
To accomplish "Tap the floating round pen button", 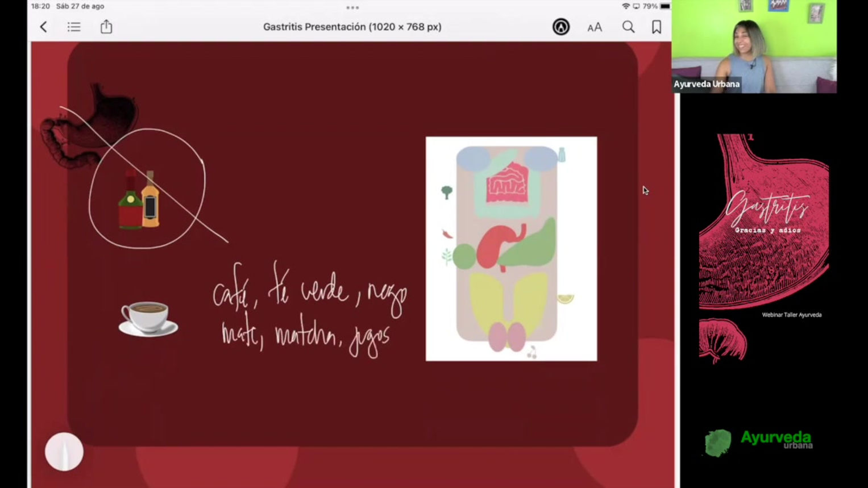I will [x=64, y=452].
